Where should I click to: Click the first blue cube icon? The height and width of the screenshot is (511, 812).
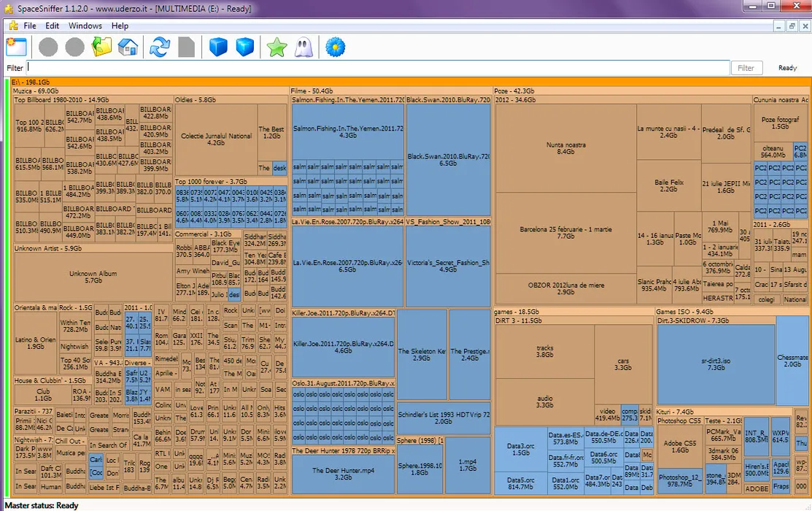(218, 47)
